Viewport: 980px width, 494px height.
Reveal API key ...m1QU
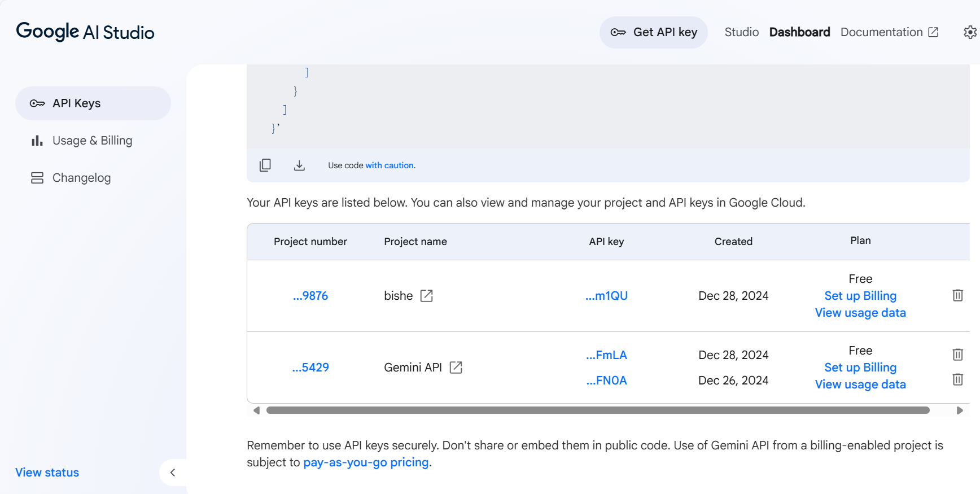coord(606,296)
